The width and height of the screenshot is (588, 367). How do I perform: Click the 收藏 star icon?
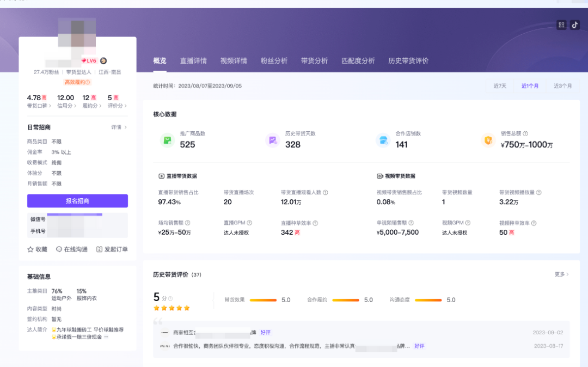[30, 249]
